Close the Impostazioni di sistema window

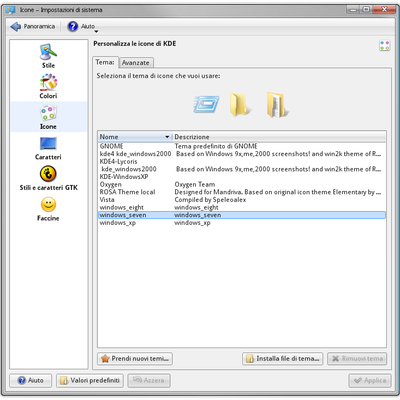(x=384, y=9)
